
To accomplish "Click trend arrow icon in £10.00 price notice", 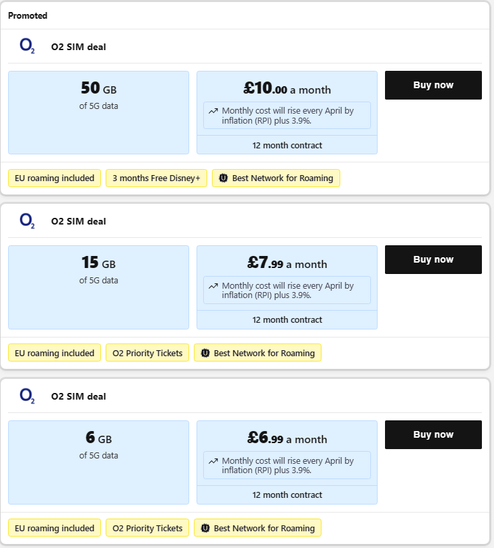I will pyautogui.click(x=213, y=111).
